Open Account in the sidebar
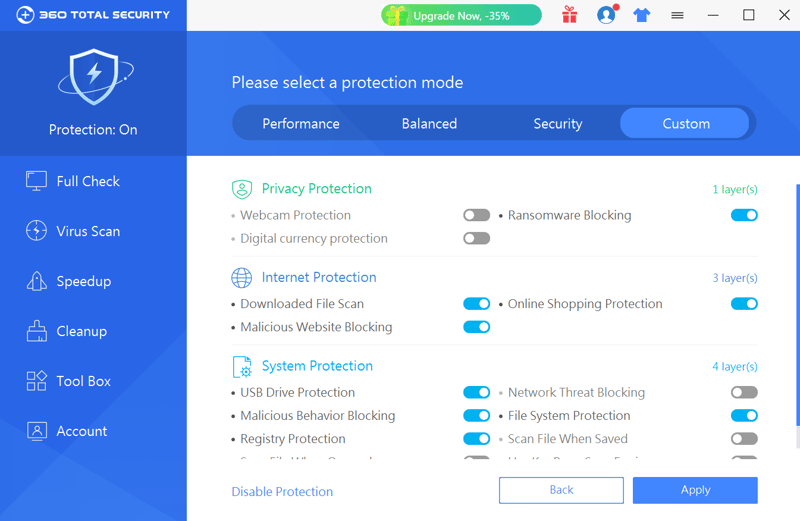This screenshot has height=521, width=800. pos(67,431)
